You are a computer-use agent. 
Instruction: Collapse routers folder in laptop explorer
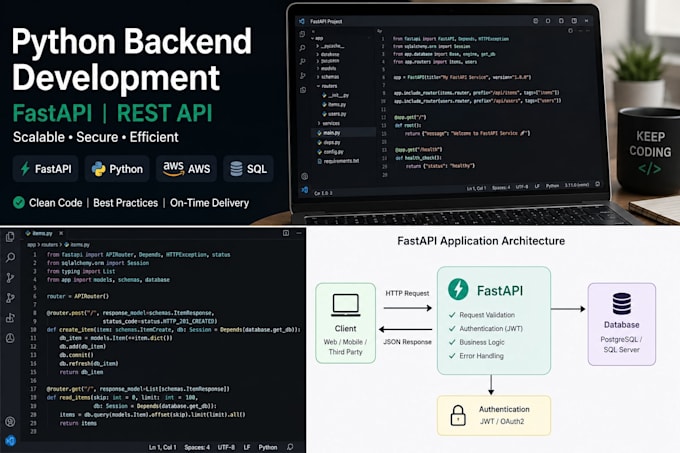[x=327, y=86]
